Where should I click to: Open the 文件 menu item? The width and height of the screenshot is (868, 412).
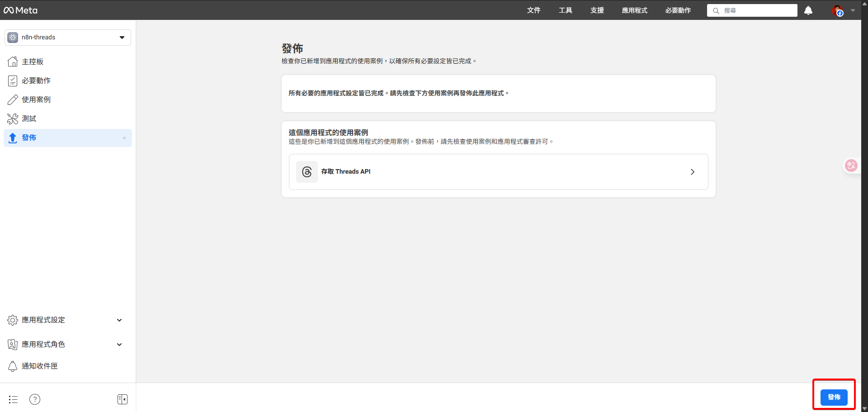point(534,10)
